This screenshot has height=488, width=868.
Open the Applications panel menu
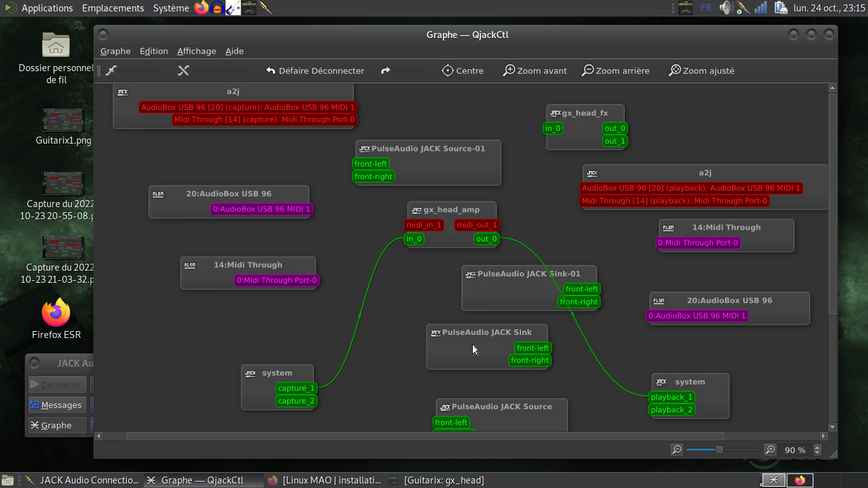click(x=47, y=8)
